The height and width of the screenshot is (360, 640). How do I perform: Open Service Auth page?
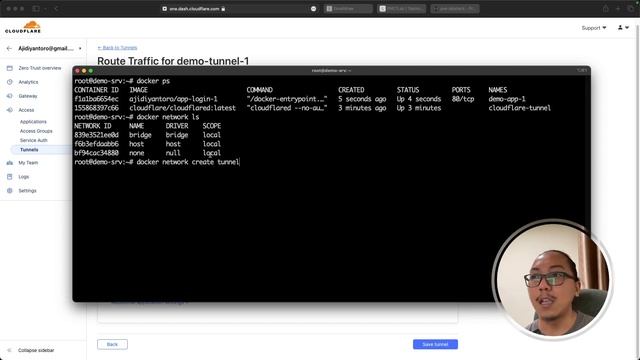click(33, 140)
